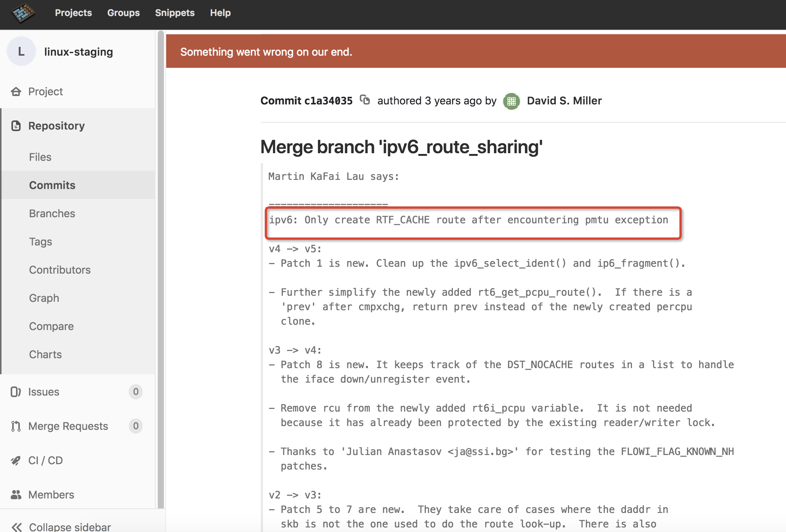Screen dimensions: 786x532
Task: Open the Projects menu
Action: point(73,13)
